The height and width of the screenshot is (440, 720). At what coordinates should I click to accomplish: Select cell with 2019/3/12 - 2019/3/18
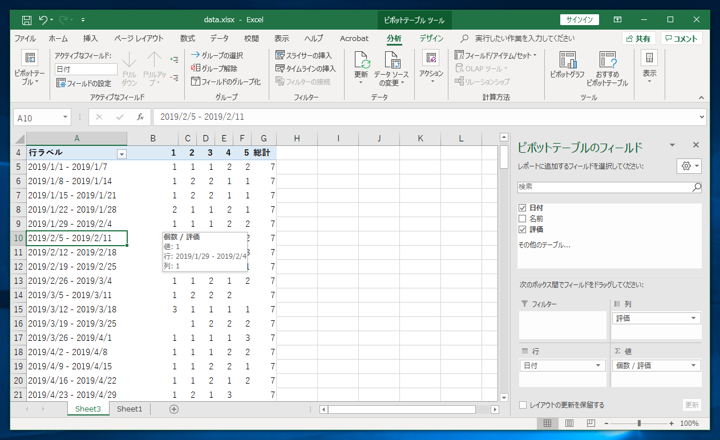coord(77,309)
